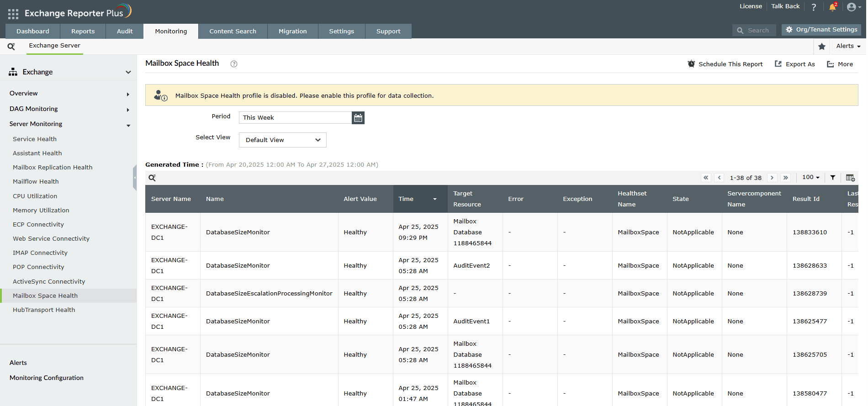The image size is (868, 406).
Task: Go to the next page of results
Action: (x=772, y=178)
